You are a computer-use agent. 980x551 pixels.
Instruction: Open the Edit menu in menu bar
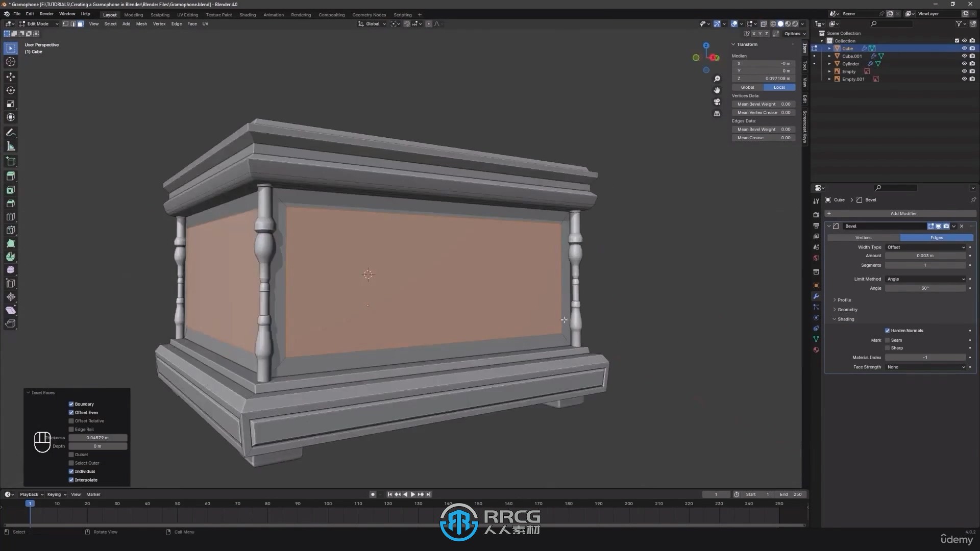[30, 14]
